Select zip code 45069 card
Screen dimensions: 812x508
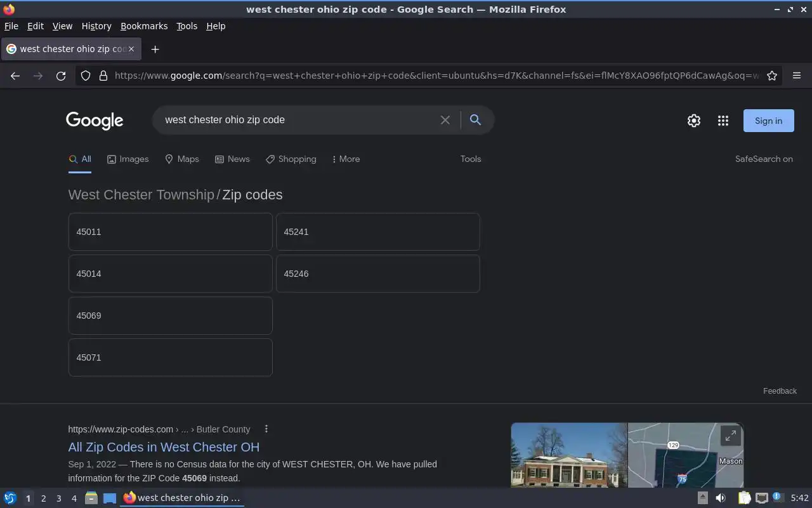170,316
